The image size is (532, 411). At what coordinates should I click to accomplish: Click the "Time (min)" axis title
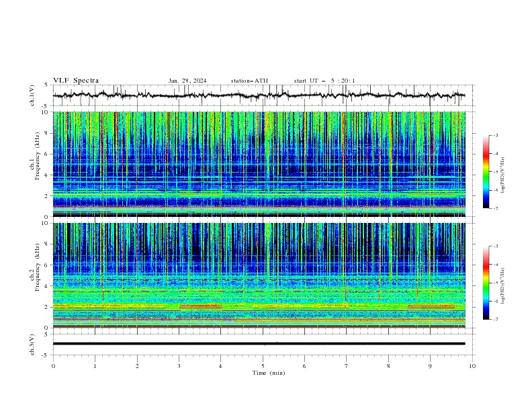point(269,373)
